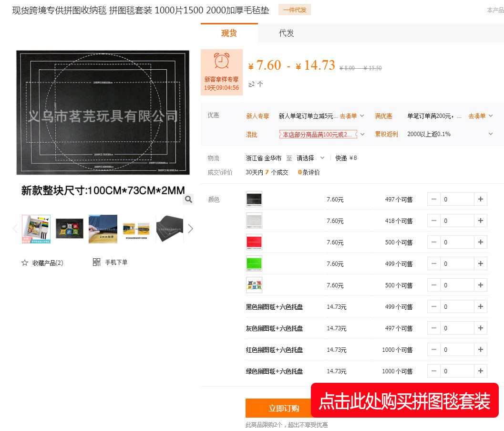The image size is (504, 431).
Task: Click the QR code 手机下单 icon
Action: (x=96, y=262)
